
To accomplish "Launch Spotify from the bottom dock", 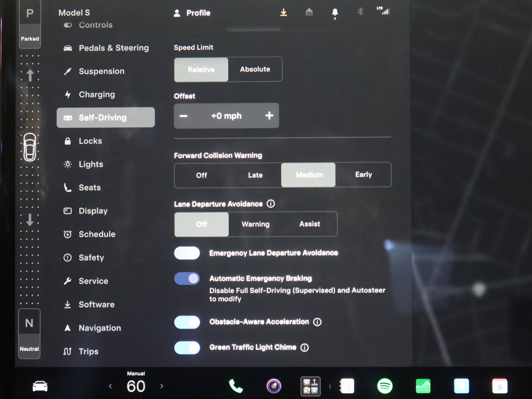I will point(385,386).
